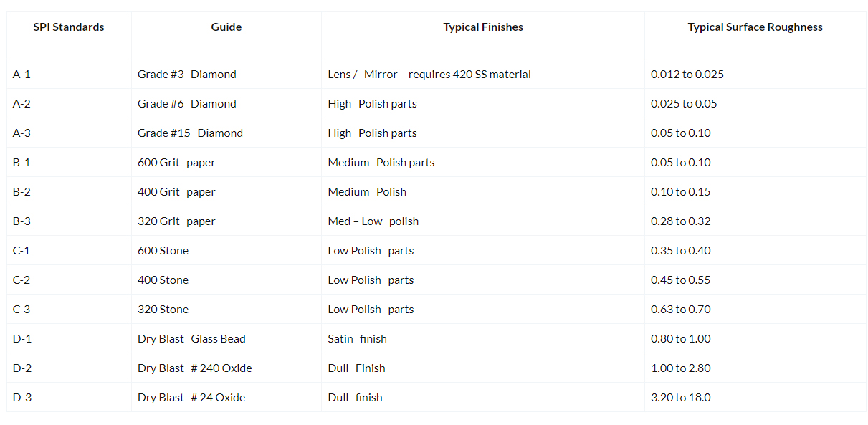
Task: Click the 400 Grit paper cell
Action: coord(176,192)
